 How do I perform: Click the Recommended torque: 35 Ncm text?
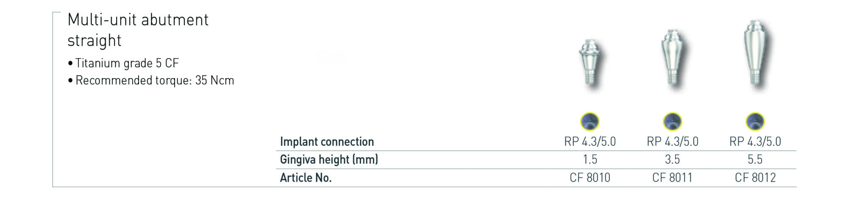tap(154, 80)
